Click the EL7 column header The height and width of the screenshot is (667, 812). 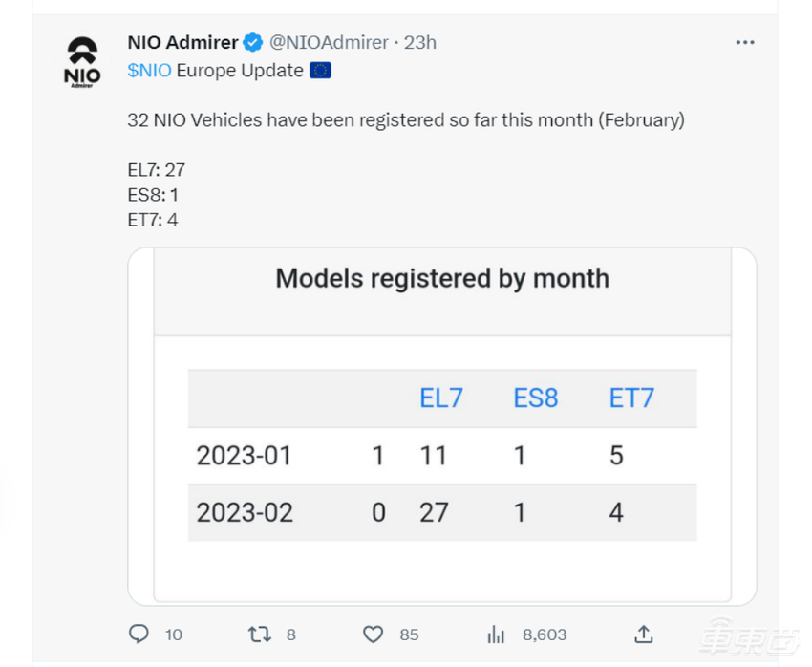[x=441, y=398]
